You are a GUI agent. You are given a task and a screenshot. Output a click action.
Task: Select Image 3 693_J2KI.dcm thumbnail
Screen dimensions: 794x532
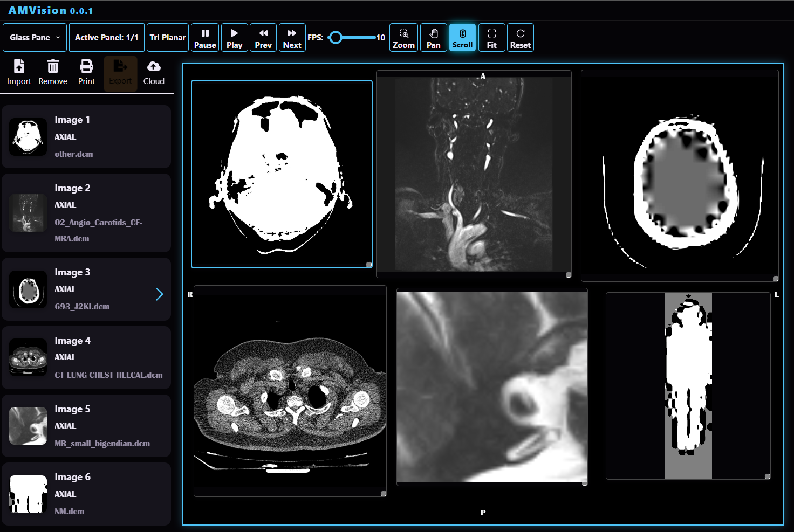point(28,289)
